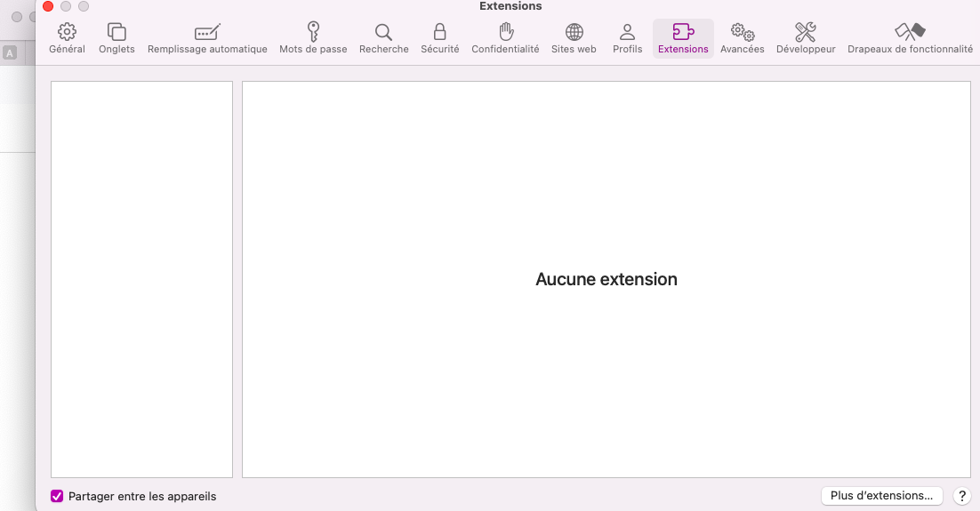Click the Plus d'extensions… button
This screenshot has width=980, height=511.
click(880, 496)
